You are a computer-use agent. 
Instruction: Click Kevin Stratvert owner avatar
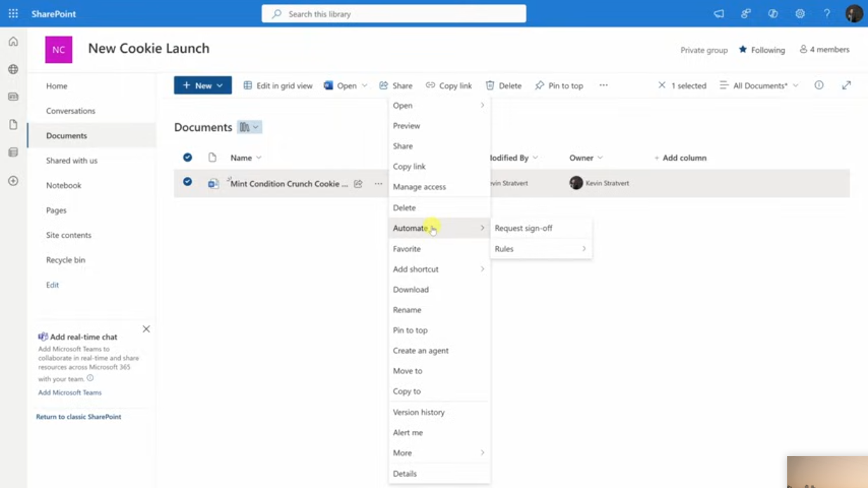pyautogui.click(x=576, y=183)
